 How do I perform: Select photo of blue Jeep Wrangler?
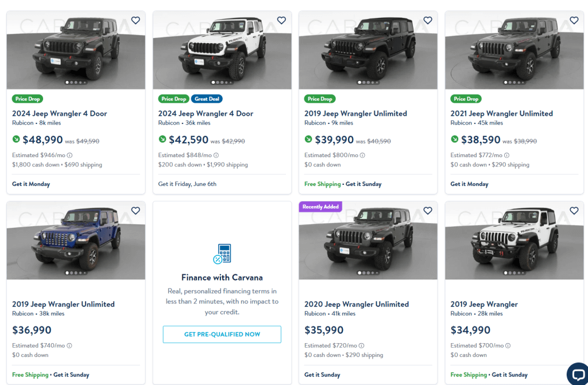point(76,240)
